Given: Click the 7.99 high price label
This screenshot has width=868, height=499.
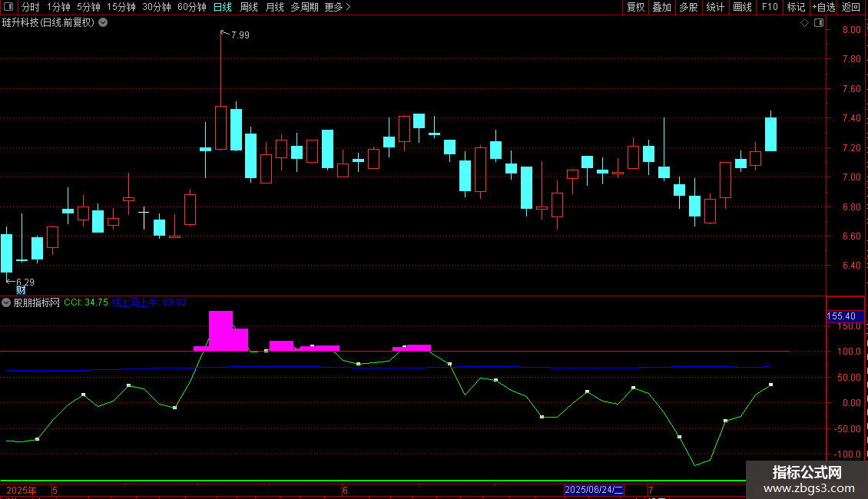Looking at the screenshot, I should pos(240,35).
